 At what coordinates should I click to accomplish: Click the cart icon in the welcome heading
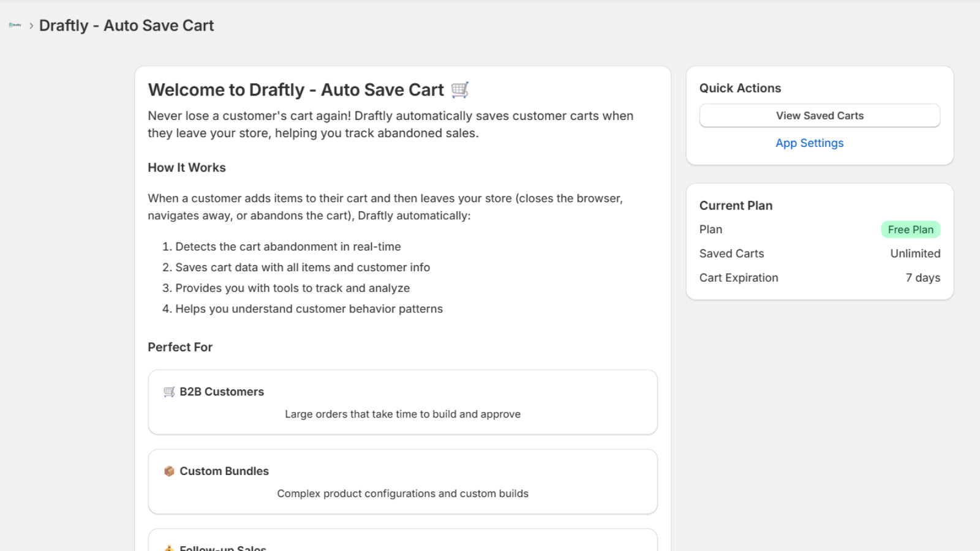pos(460,89)
